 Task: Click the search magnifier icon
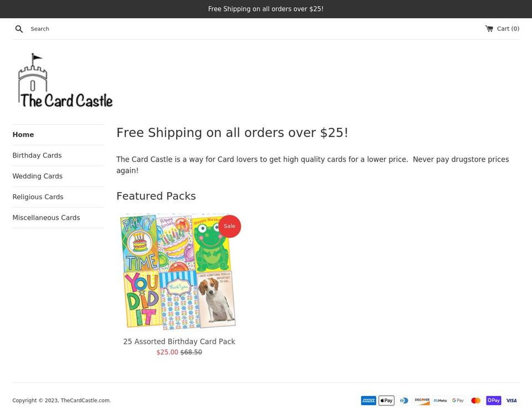coord(19,29)
